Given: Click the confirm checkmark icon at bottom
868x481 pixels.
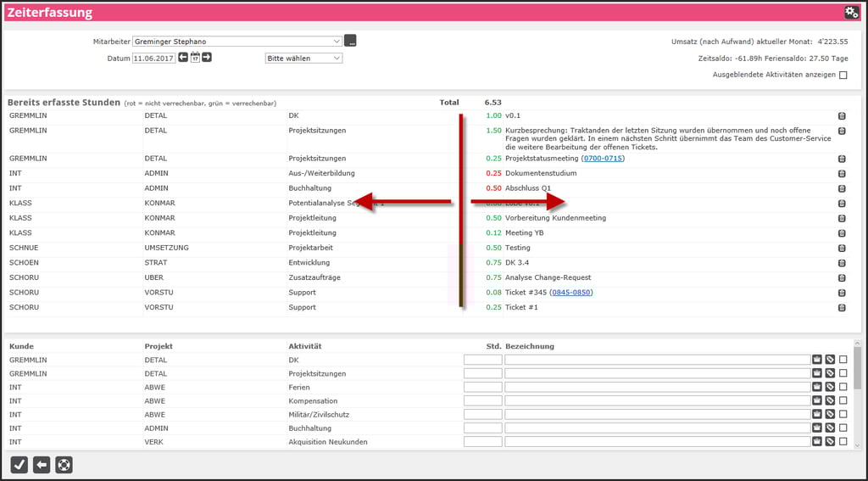Looking at the screenshot, I should (x=19, y=464).
